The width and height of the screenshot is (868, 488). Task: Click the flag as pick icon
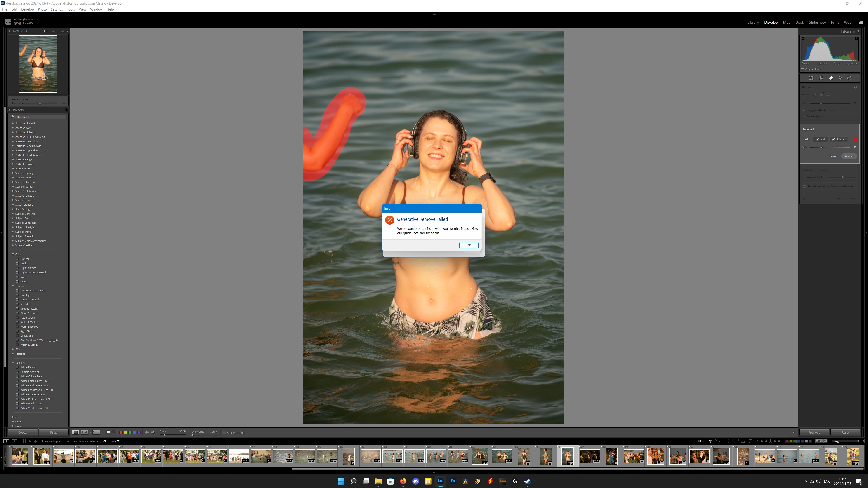tap(108, 432)
